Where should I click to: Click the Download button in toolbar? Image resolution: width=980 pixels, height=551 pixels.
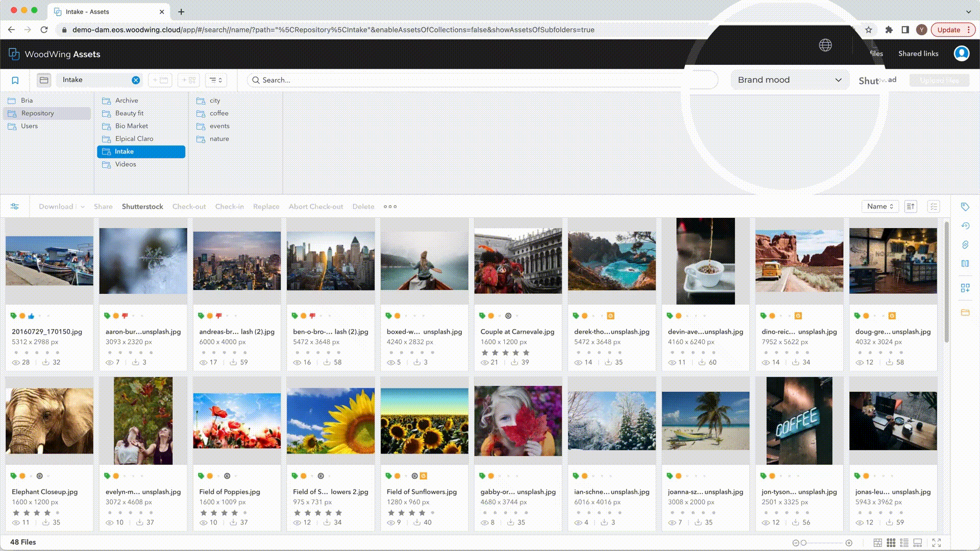(x=56, y=207)
